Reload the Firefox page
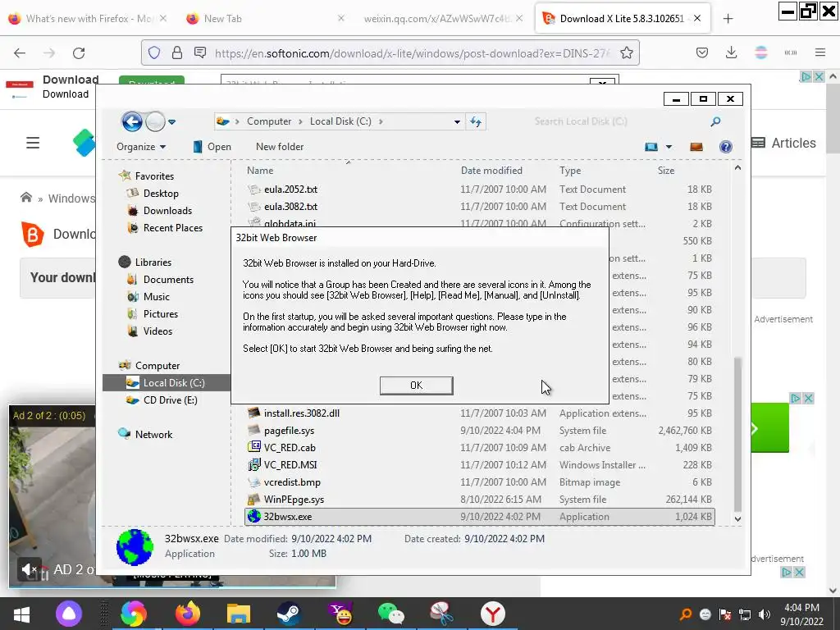840x630 pixels. tap(79, 52)
